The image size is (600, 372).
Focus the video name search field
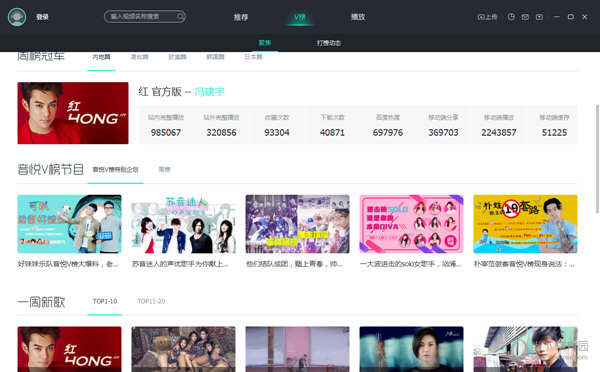[x=145, y=16]
